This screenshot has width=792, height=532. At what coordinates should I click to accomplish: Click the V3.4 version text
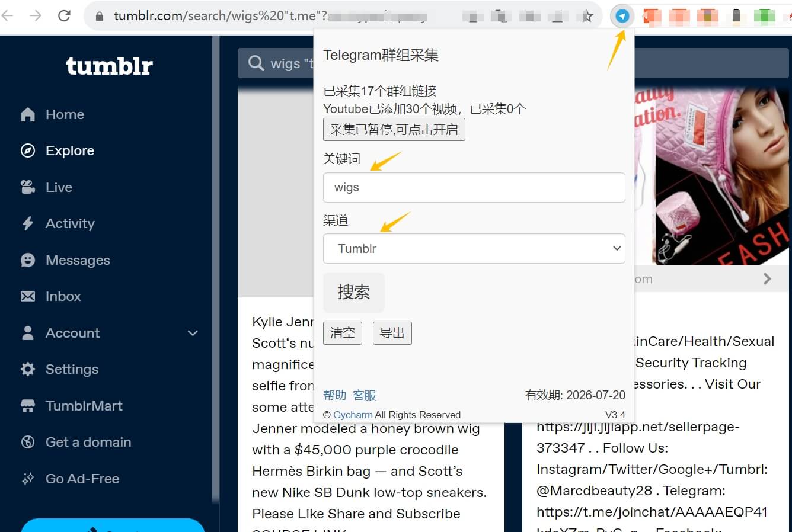[615, 415]
